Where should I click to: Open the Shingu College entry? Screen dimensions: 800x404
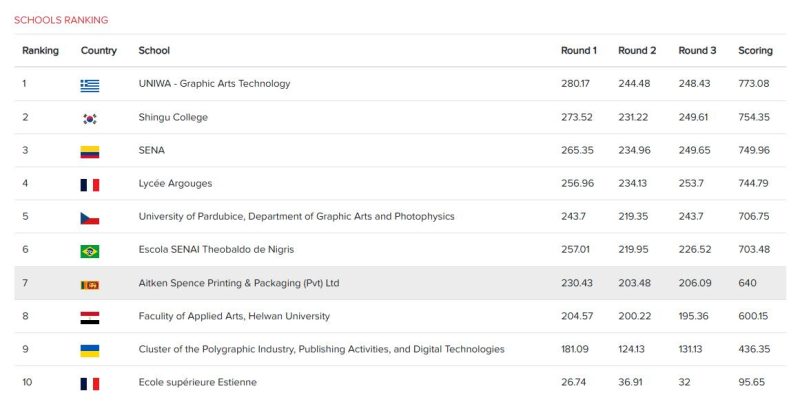click(173, 117)
